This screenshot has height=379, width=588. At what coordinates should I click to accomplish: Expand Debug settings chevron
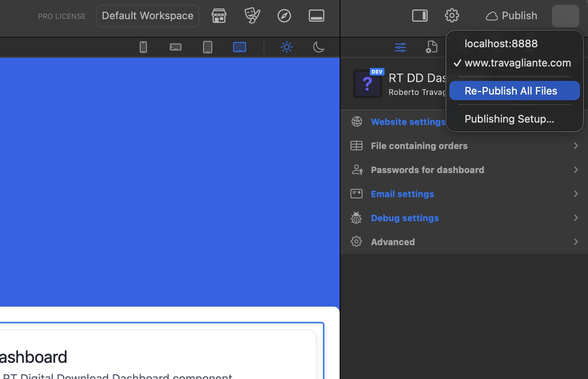pos(576,218)
